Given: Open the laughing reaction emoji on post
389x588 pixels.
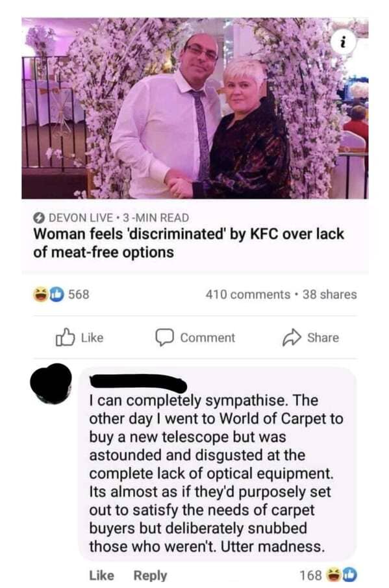Looking at the screenshot, I should tap(41, 294).
